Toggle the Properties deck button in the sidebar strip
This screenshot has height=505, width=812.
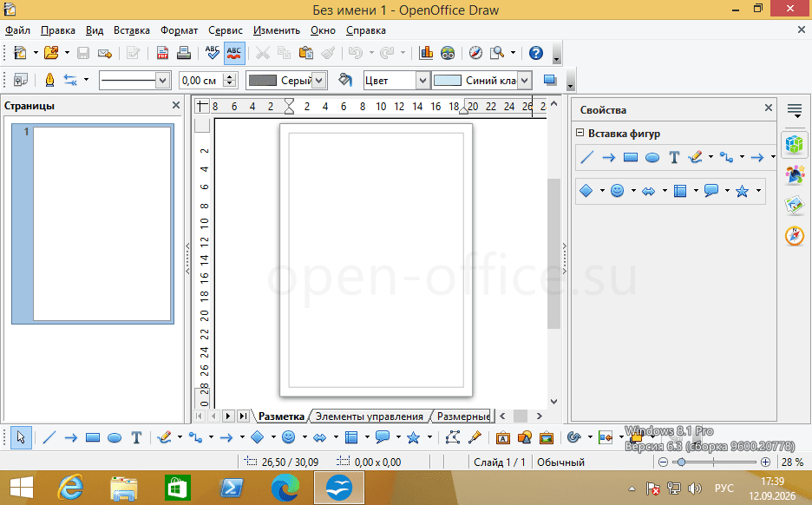pyautogui.click(x=795, y=144)
